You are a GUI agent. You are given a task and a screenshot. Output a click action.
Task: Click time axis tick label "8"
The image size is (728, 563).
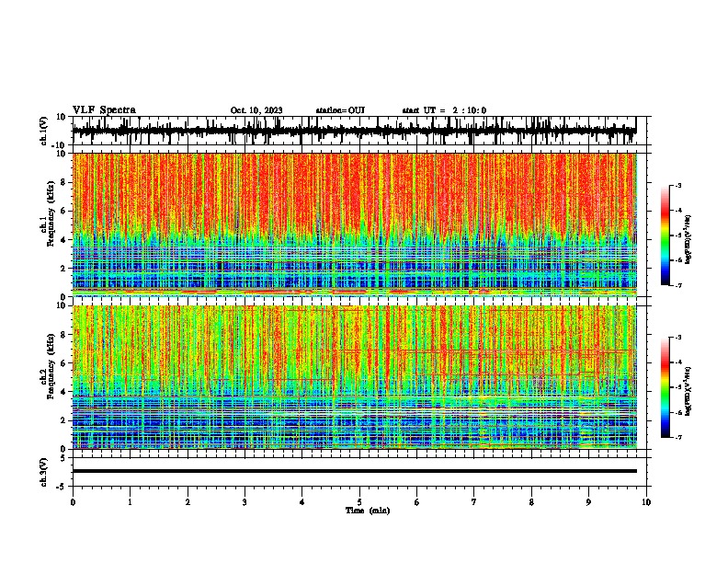point(531,502)
